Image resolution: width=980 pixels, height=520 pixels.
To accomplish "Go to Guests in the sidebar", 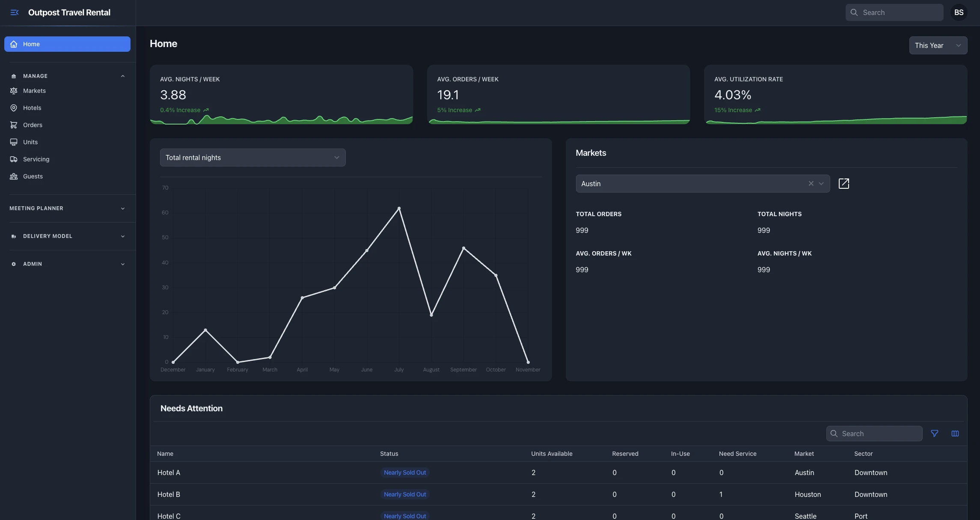I will (33, 176).
